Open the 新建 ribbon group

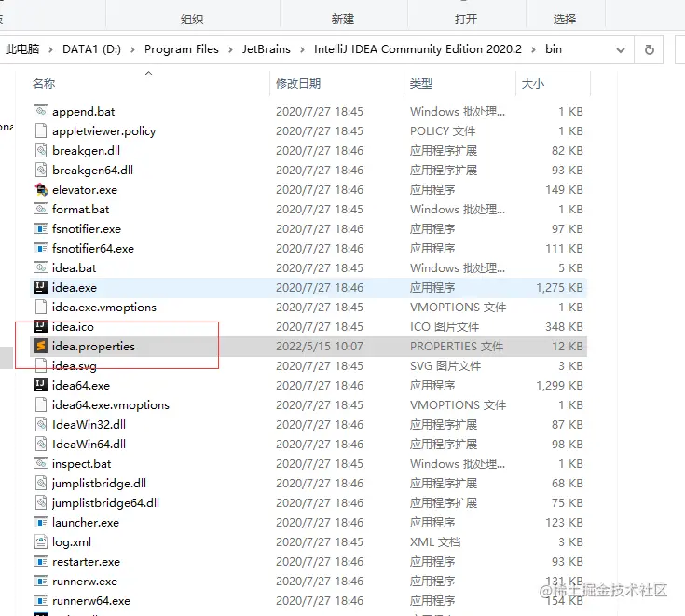click(343, 19)
